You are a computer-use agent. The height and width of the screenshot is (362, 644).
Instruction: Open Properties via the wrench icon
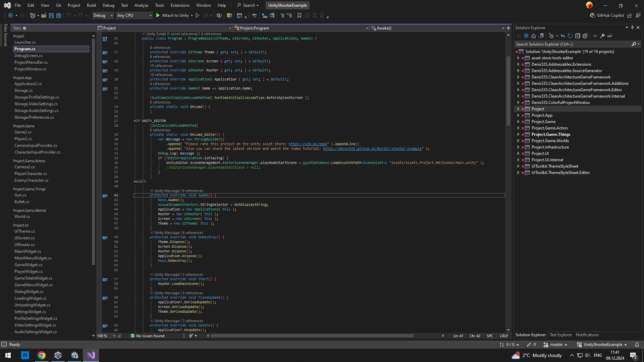tap(602, 36)
